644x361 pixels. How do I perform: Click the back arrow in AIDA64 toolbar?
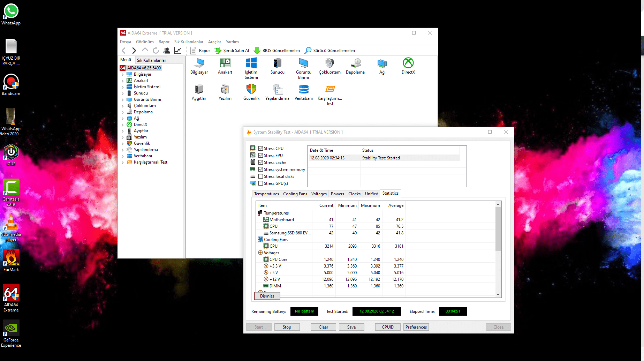[123, 51]
